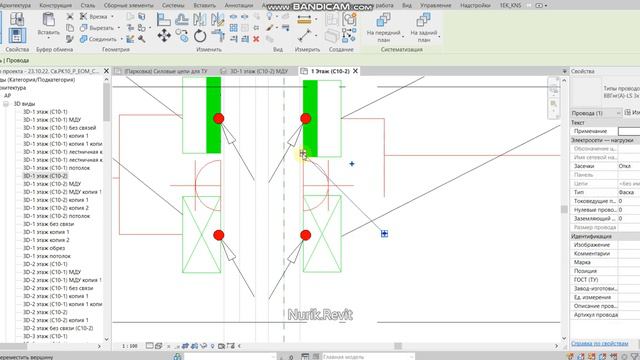Click Send to Back icon
Screen dimensions: 640x360
pyautogui.click(x=423, y=19)
